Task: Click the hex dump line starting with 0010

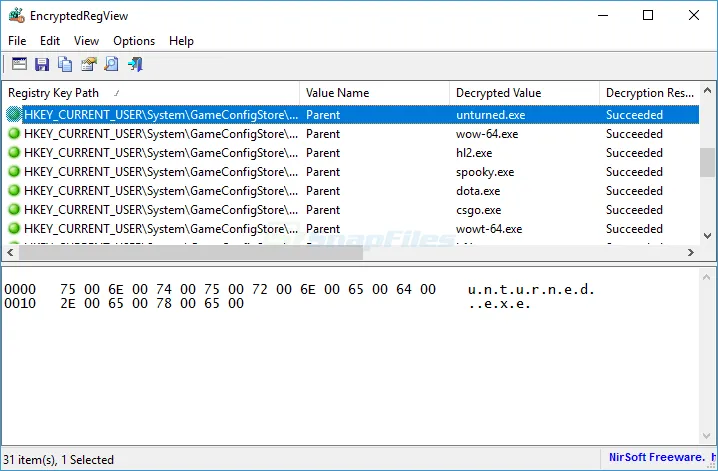Action: tap(267, 303)
